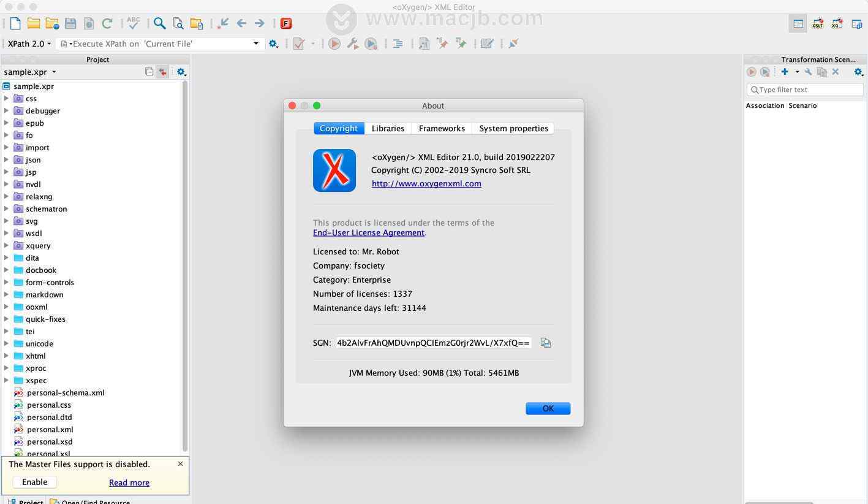Select the Copyright tab
The height and width of the screenshot is (504, 868).
[339, 128]
